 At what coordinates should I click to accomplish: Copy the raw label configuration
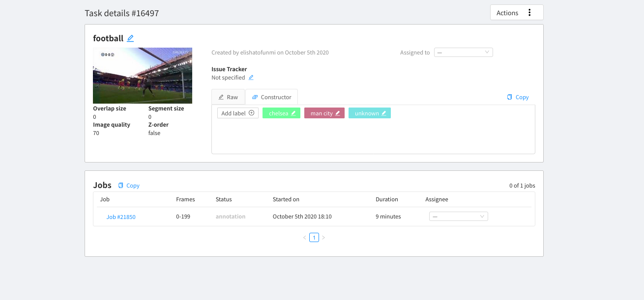point(518,97)
